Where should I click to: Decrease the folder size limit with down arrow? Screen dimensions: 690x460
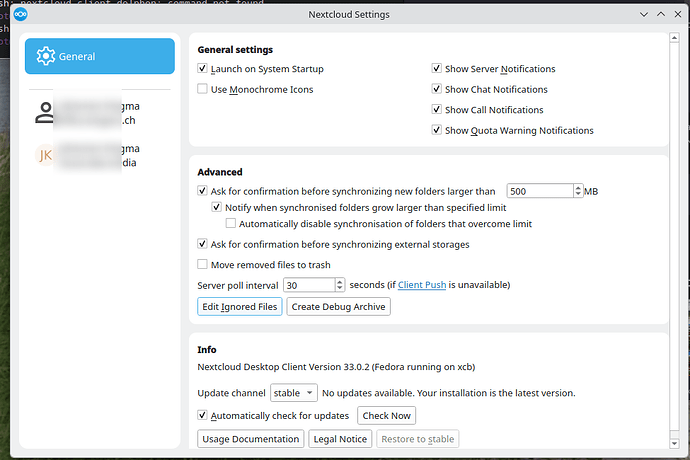pos(578,194)
